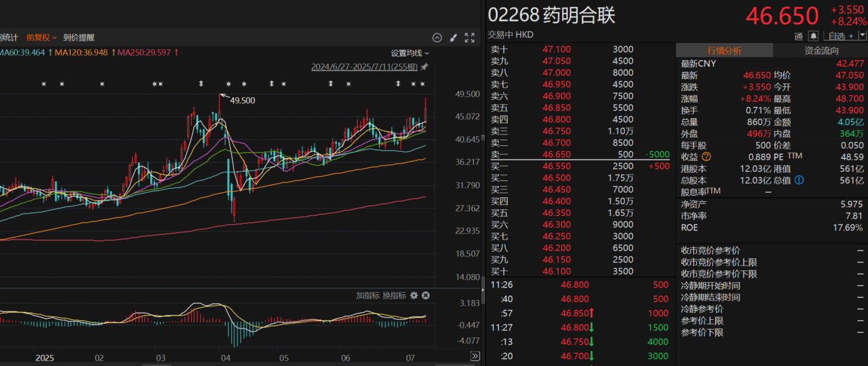Click info icon beside 总值
Viewport: 868px width, 366px height.
[x=799, y=180]
